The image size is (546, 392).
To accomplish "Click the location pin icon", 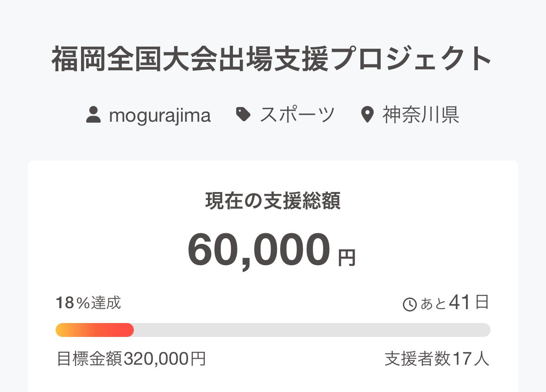I will (367, 115).
